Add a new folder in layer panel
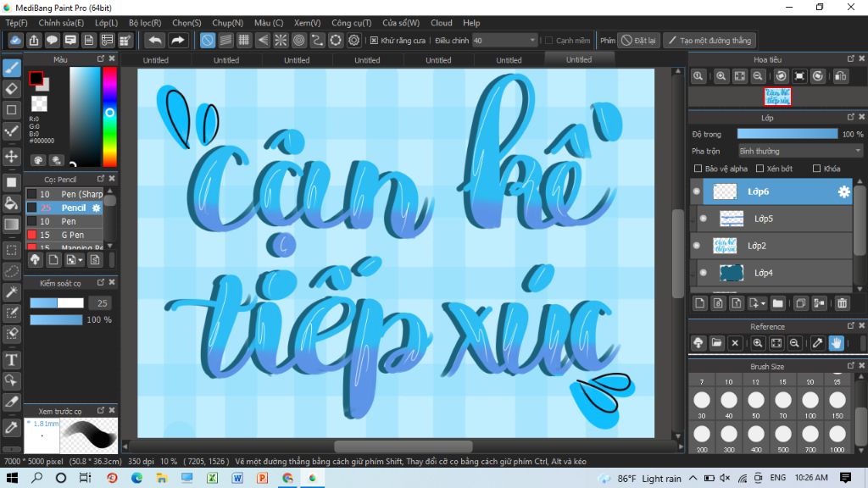This screenshot has width=868, height=488. click(778, 303)
